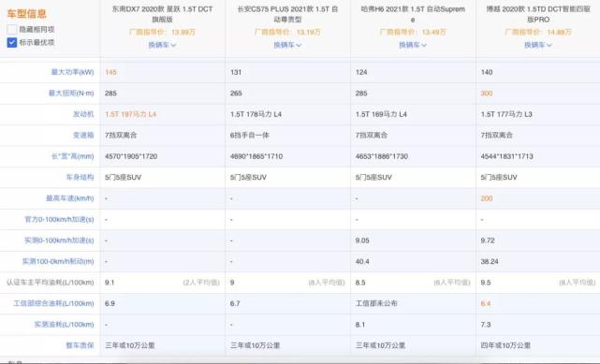Click the 车型信息 heading
The height and width of the screenshot is (364, 600).
point(26,14)
